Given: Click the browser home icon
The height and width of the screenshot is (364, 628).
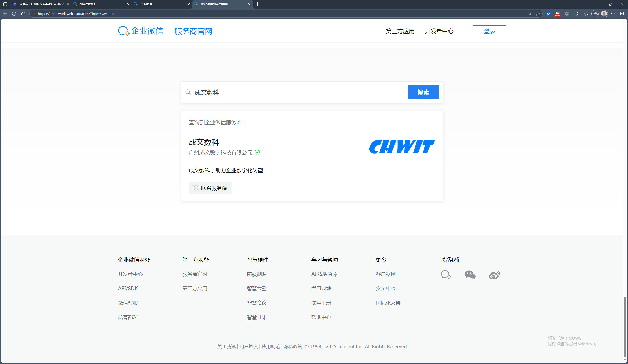Looking at the screenshot, I should pos(23,14).
